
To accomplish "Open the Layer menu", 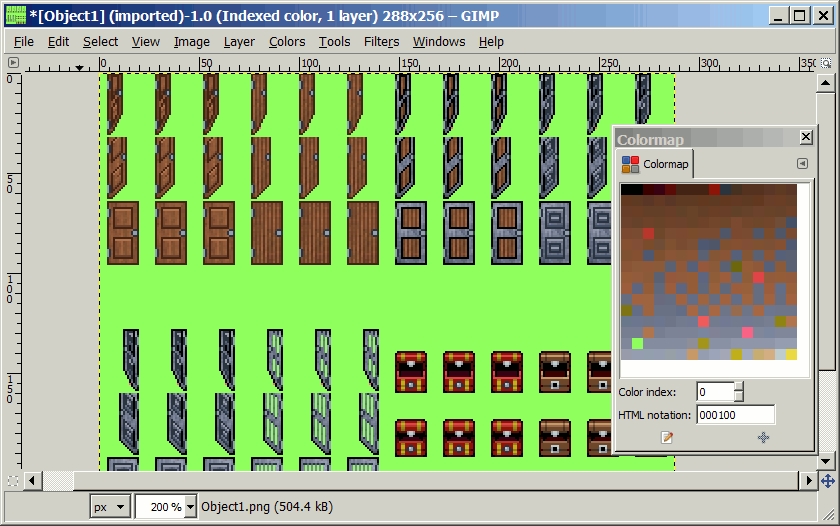I will coord(239,42).
